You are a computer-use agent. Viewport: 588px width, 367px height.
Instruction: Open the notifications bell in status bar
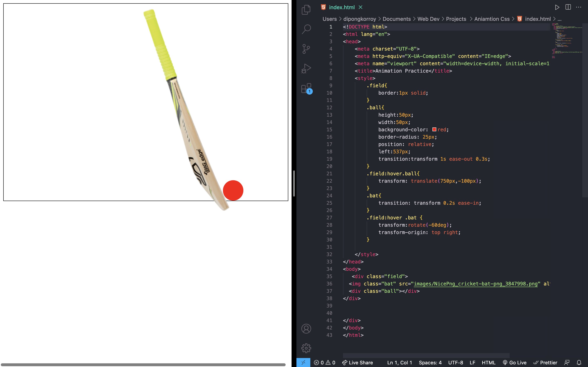pyautogui.click(x=579, y=362)
